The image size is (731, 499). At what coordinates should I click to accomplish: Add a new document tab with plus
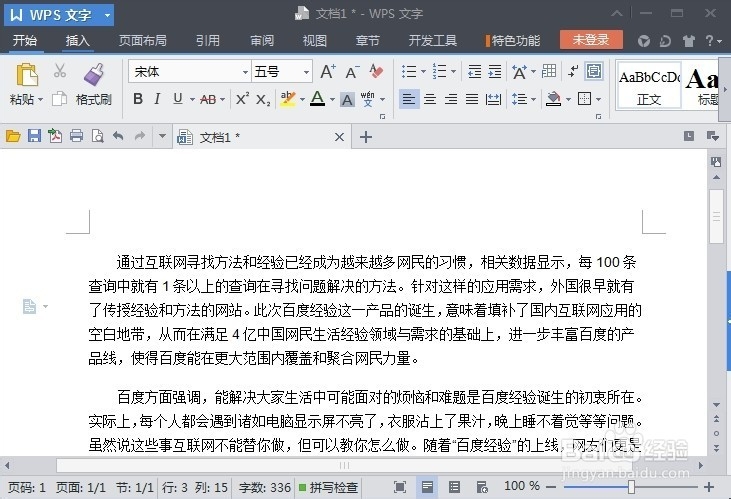[366, 137]
